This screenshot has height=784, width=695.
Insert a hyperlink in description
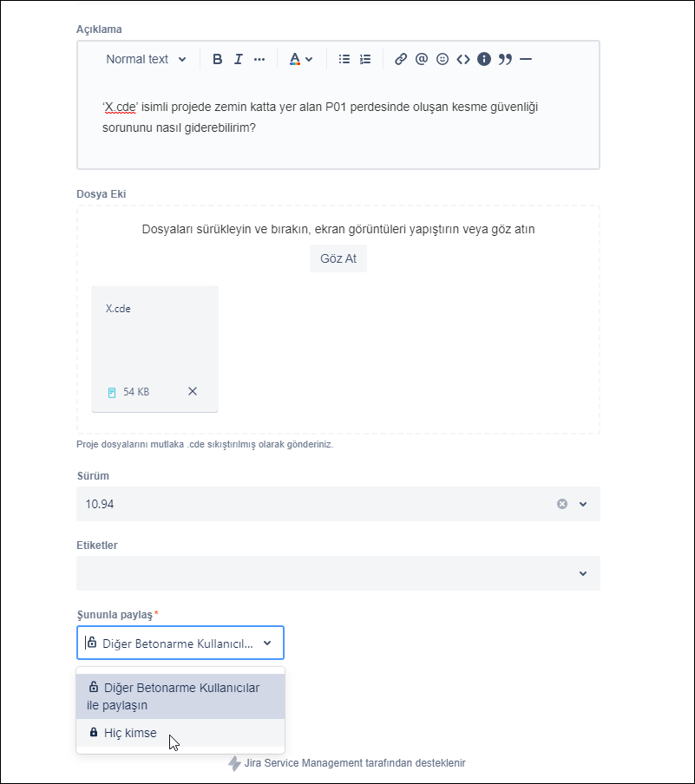pos(401,59)
